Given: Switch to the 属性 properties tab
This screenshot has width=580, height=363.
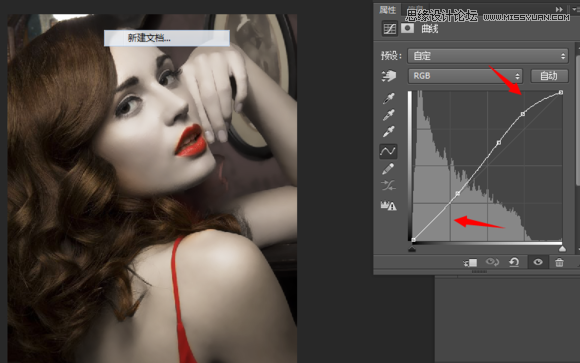Looking at the screenshot, I should point(387,10).
